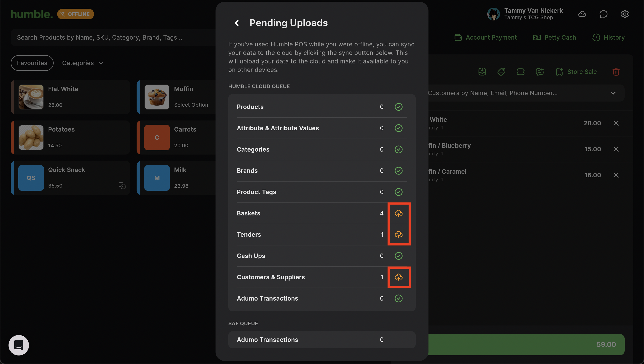
Task: Upload pending Tenders to the cloud
Action: point(398,235)
